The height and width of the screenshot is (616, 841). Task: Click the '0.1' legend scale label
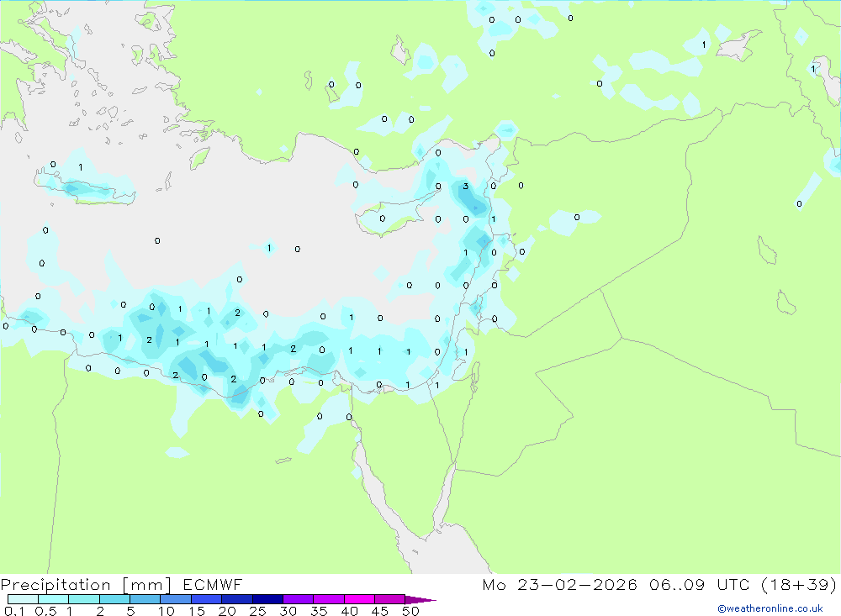click(14, 611)
